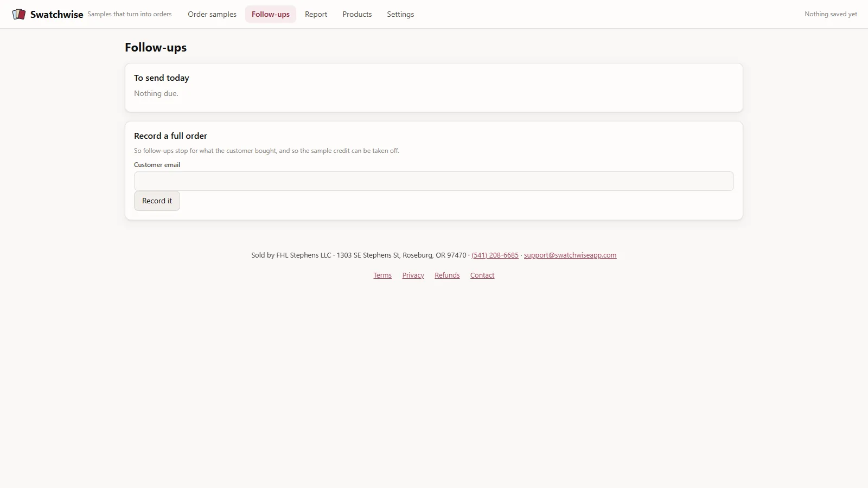Screen dimensions: 868x488
Task: Go to the Report tab
Action: (316, 14)
